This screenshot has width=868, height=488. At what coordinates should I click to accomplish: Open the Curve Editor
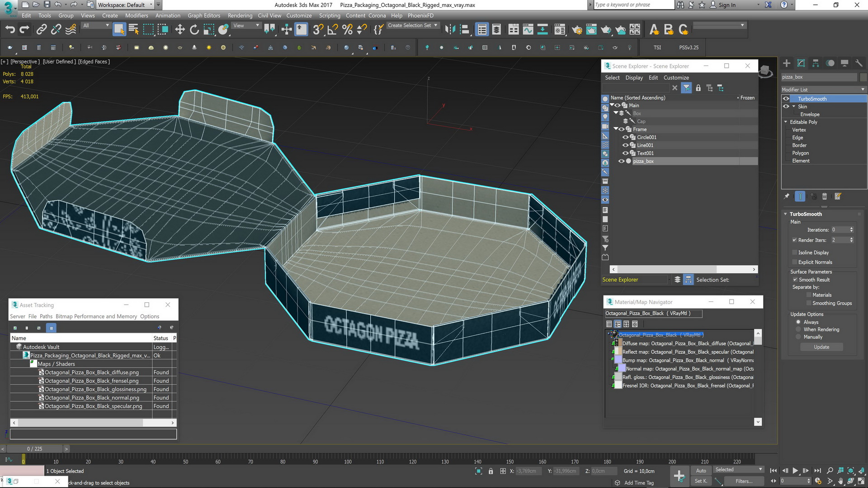(x=528, y=30)
